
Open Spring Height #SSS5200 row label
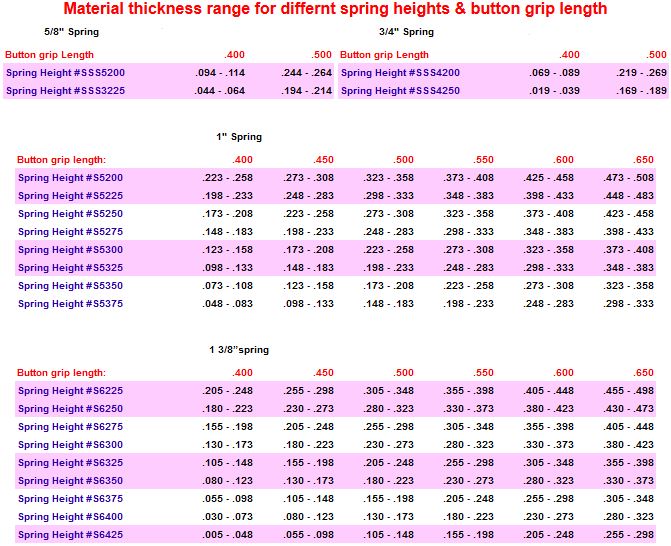(x=66, y=73)
